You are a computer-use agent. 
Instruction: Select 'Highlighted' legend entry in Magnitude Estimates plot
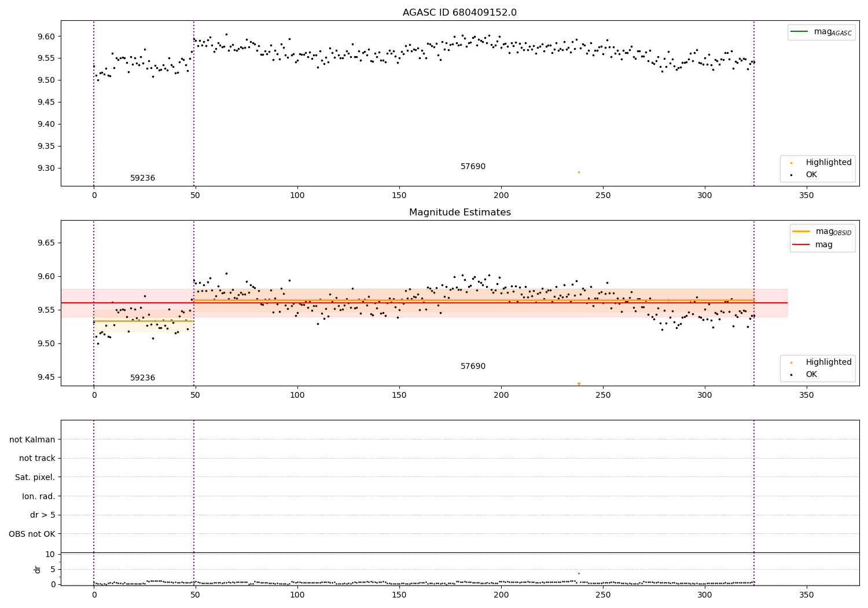coord(818,362)
